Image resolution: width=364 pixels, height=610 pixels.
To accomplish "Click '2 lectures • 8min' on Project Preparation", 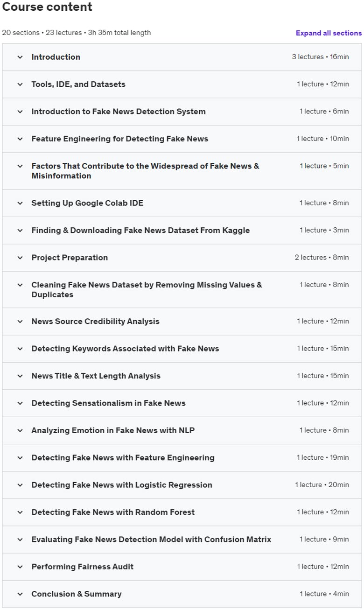I will (x=322, y=258).
